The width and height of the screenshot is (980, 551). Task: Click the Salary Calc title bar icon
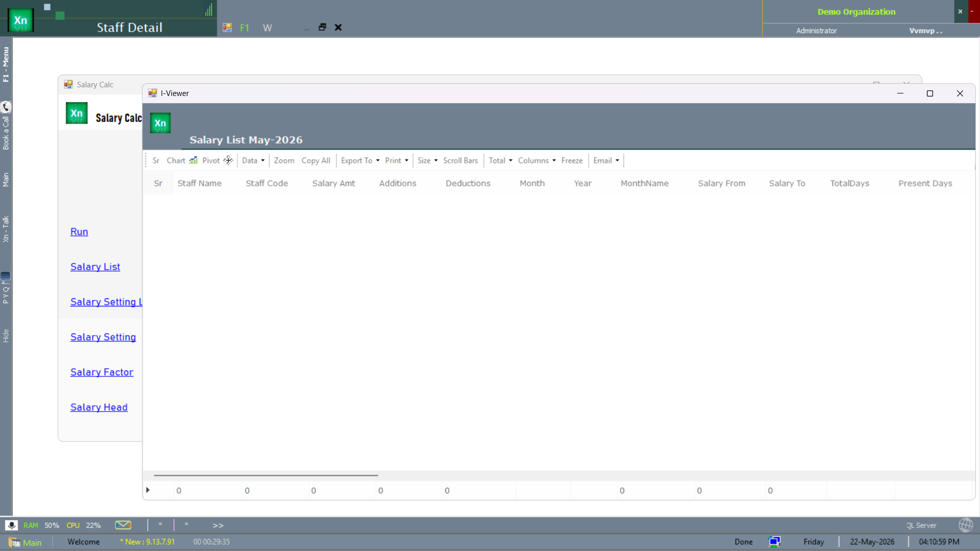(68, 84)
